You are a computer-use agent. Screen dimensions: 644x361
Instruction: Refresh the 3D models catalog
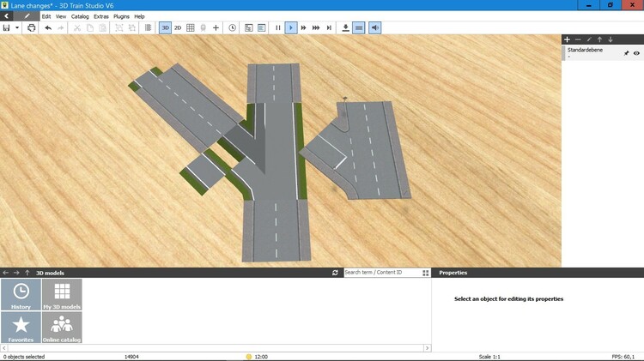(336, 273)
